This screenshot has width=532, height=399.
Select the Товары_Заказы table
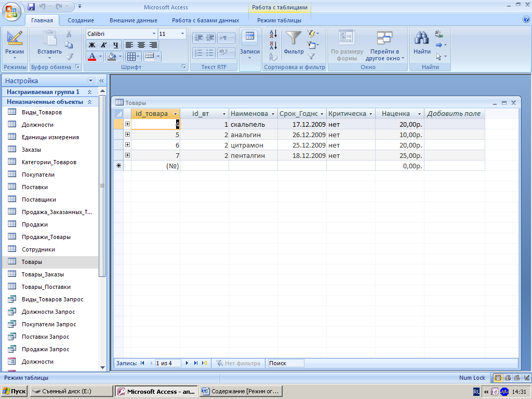[x=43, y=274]
